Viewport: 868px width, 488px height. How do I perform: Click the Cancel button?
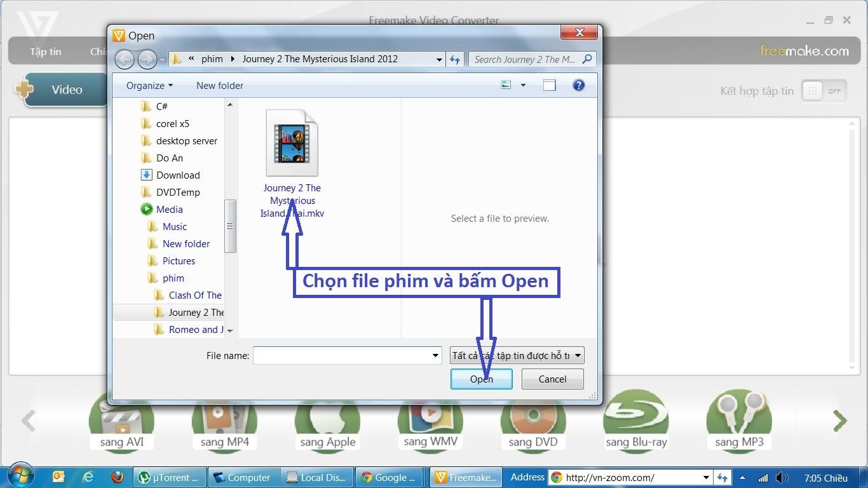(552, 379)
